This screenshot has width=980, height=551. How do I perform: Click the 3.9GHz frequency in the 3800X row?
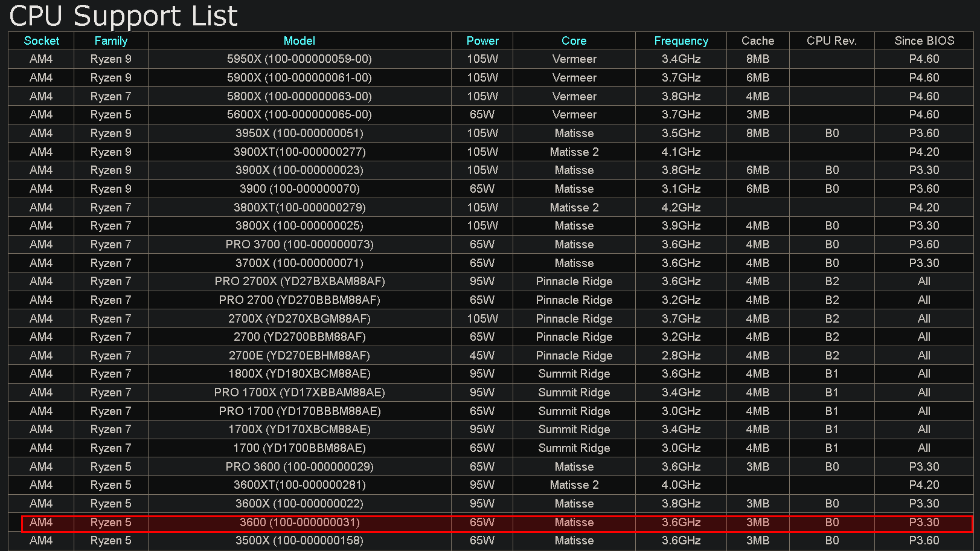[681, 226]
